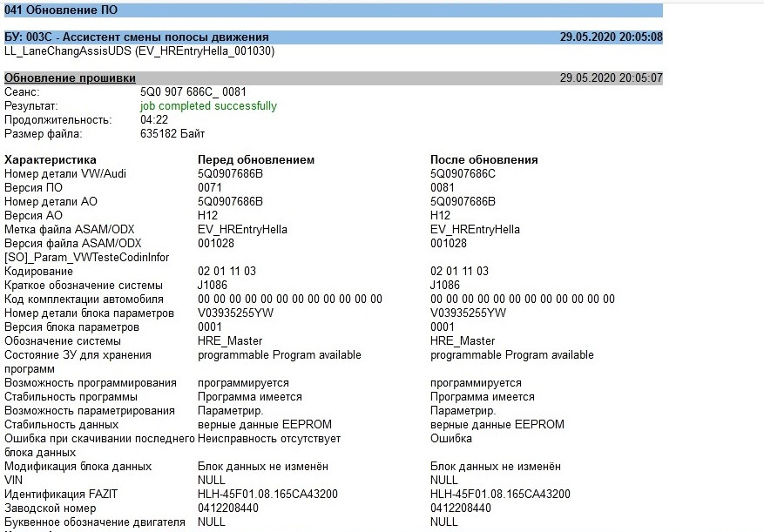Click file size value '635182 Байт'
Viewport: 764px width, 532px height.
[x=172, y=134]
